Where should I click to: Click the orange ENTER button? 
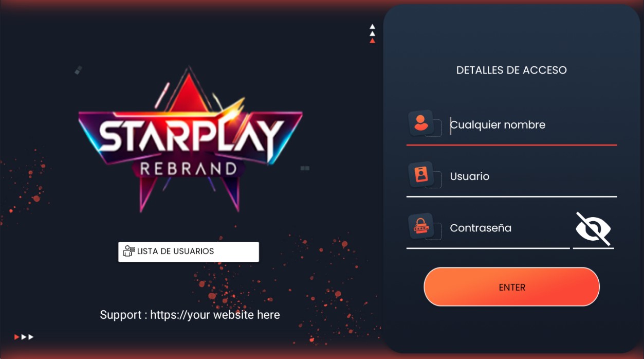[x=512, y=287]
